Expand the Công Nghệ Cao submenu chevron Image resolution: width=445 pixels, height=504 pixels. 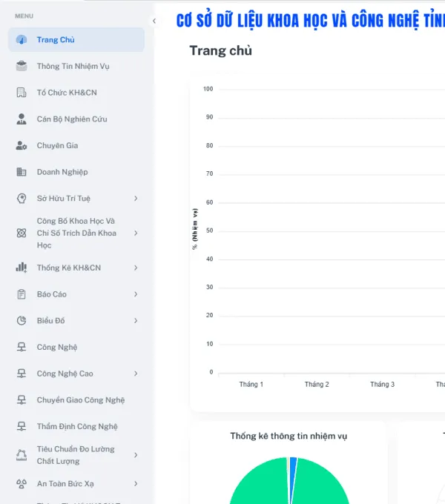coord(136,374)
